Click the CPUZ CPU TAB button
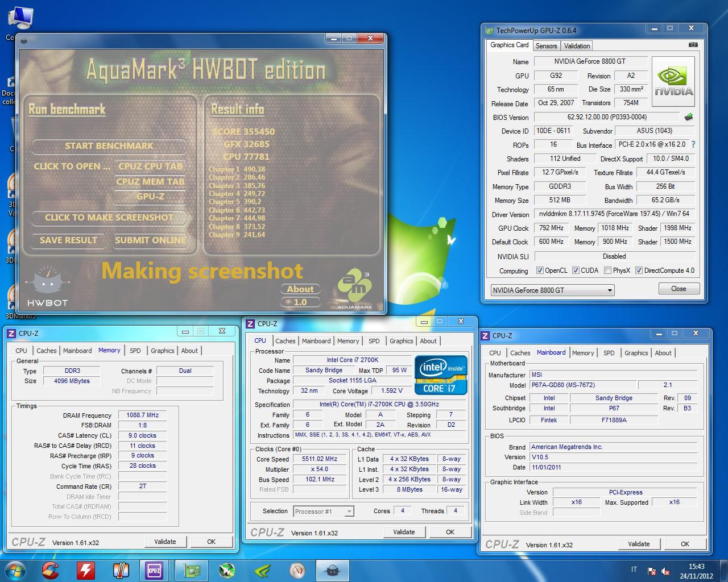Image resolution: width=728 pixels, height=582 pixels. click(150, 167)
